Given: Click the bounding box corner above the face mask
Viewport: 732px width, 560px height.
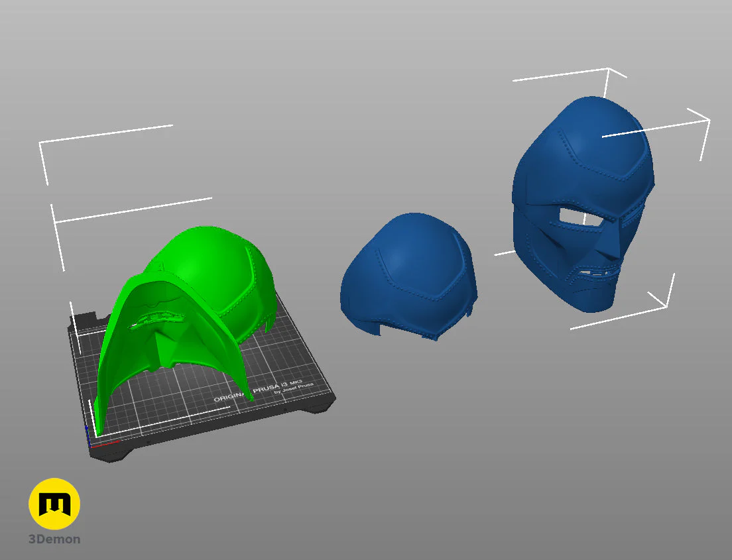Looking at the screenshot, I should click(x=607, y=70).
